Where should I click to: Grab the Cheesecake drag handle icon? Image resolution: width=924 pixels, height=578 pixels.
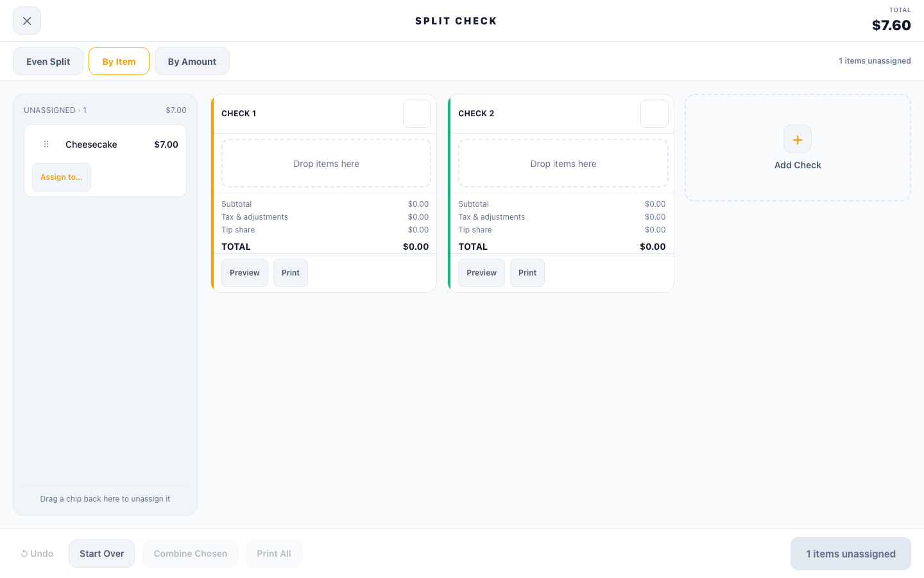pyautogui.click(x=46, y=144)
